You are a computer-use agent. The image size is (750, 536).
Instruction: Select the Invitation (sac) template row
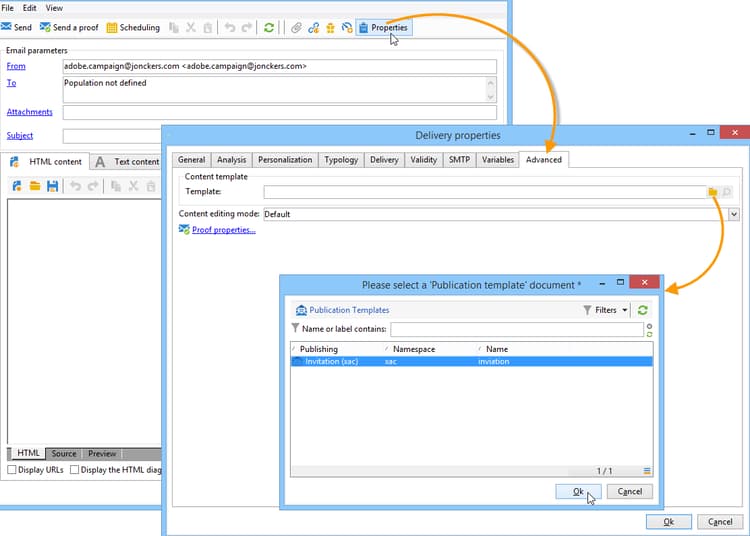click(x=471, y=361)
